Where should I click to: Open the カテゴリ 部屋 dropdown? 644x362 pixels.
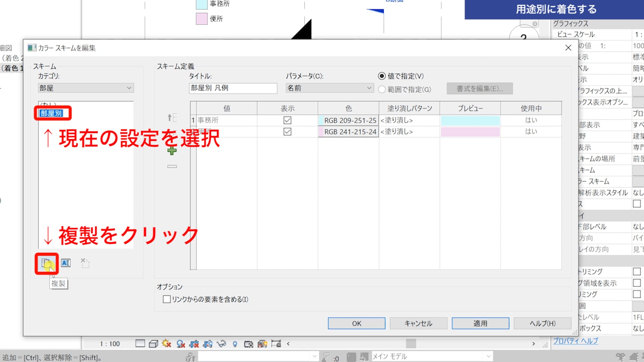86,88
